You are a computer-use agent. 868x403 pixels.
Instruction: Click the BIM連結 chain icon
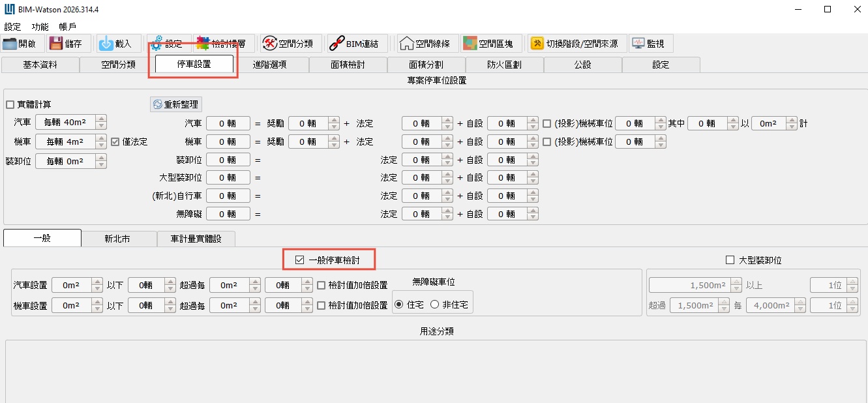pyautogui.click(x=336, y=44)
